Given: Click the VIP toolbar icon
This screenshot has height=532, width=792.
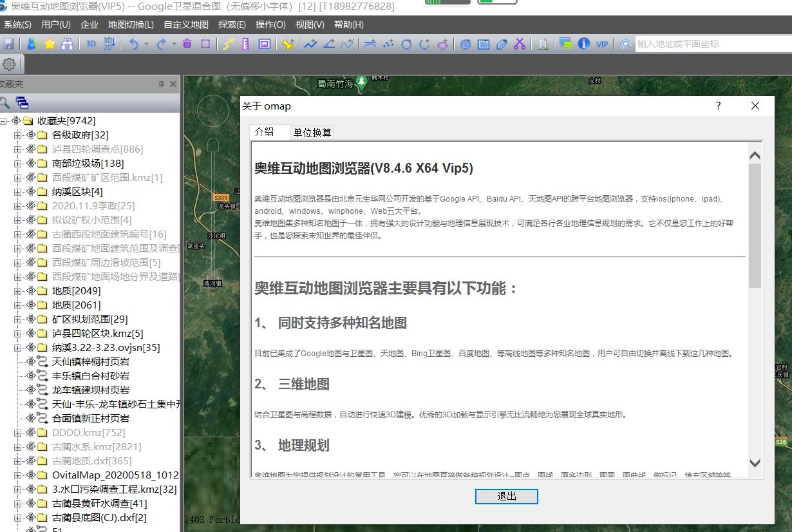Looking at the screenshot, I should point(602,44).
